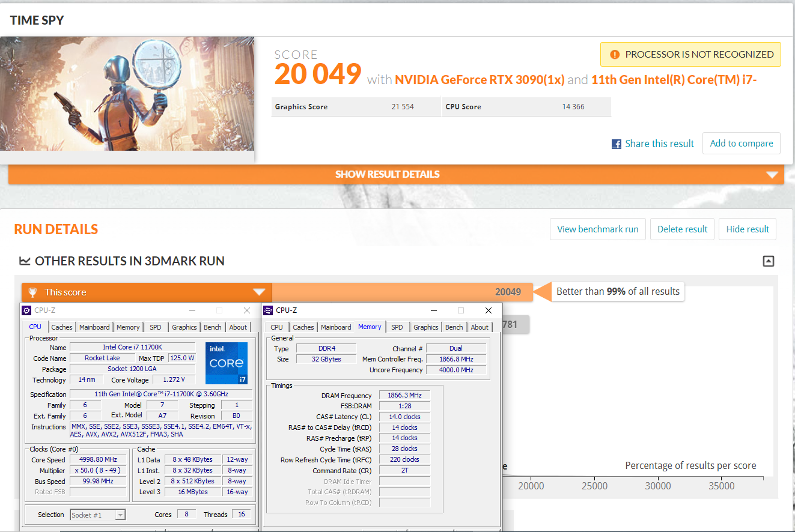Viewport: 795px width, 532px height.
Task: Click the Intel Core i7 11700K name field
Action: pos(132,347)
